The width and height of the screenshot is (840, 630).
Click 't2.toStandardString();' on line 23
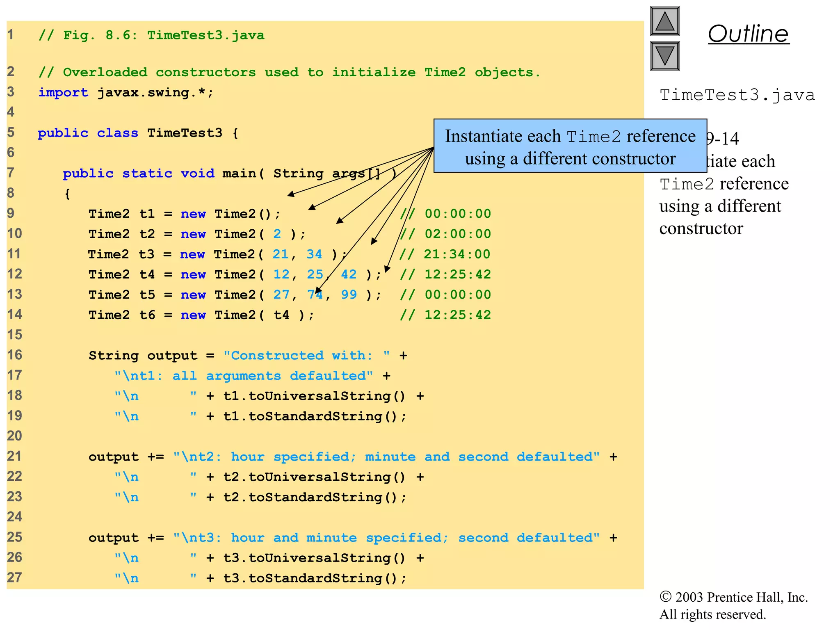(x=315, y=497)
